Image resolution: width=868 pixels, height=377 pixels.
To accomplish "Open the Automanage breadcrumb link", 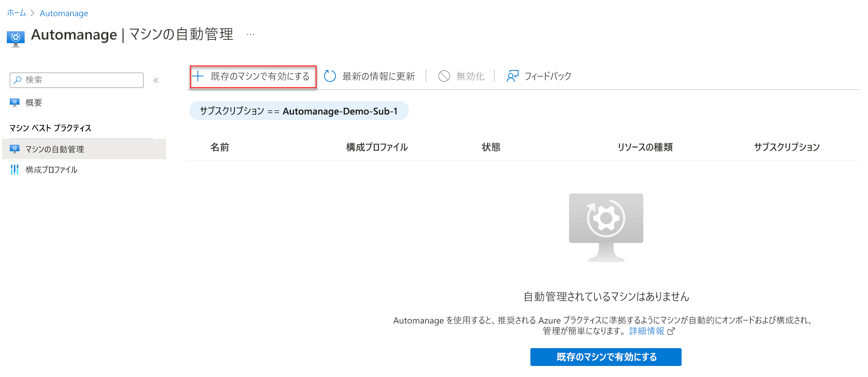I will click(64, 13).
